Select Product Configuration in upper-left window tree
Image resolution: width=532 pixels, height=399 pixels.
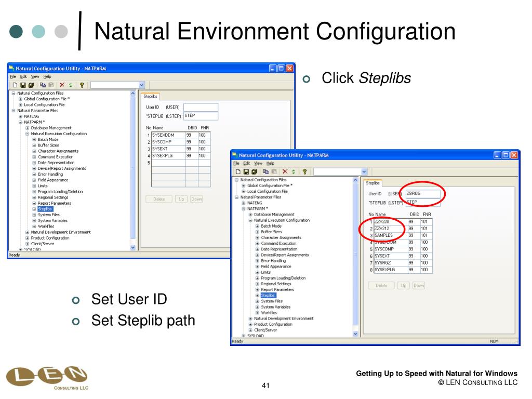point(50,238)
